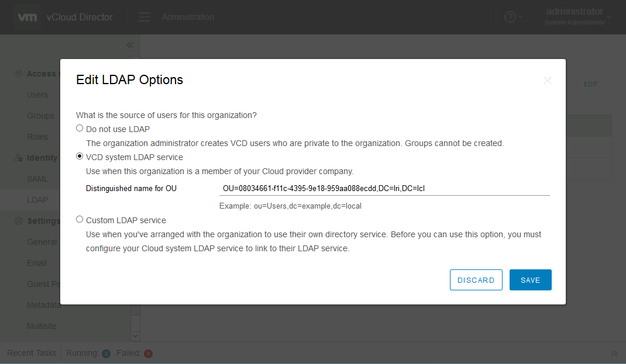Click the Edit LDAP Options heading
The height and width of the screenshot is (364, 626).
(129, 79)
